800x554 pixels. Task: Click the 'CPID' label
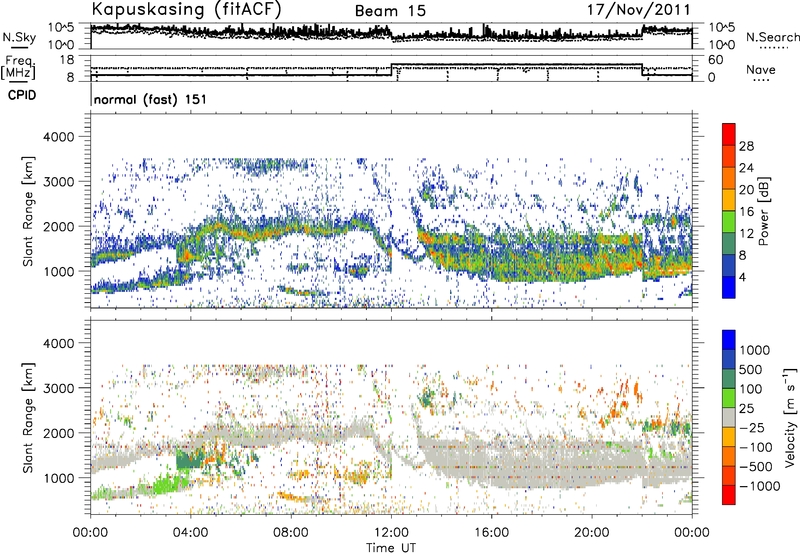[x=22, y=95]
